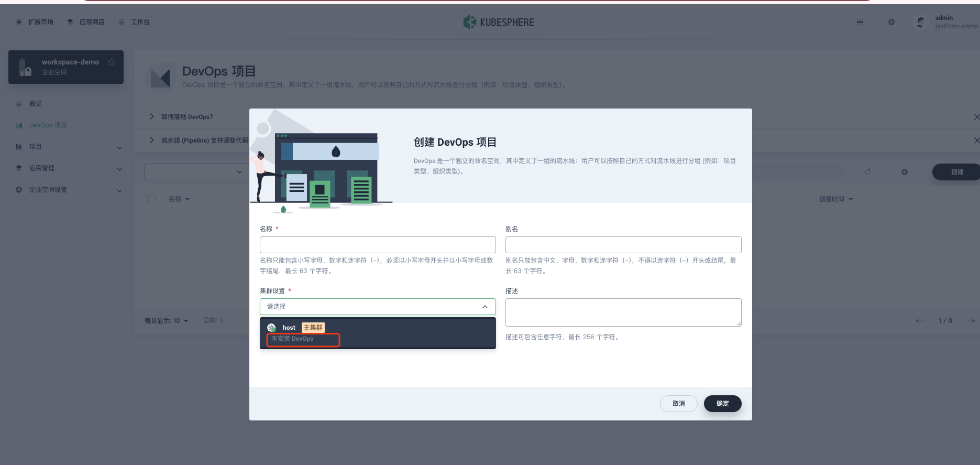The width and height of the screenshot is (980, 465).
Task: Click the KubeSphere logo
Action: click(499, 22)
